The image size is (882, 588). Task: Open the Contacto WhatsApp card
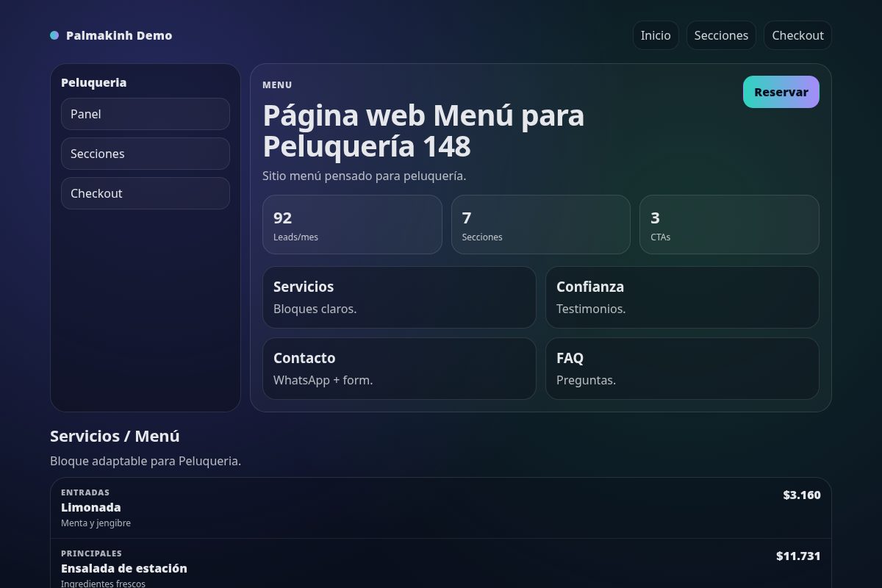coord(399,368)
